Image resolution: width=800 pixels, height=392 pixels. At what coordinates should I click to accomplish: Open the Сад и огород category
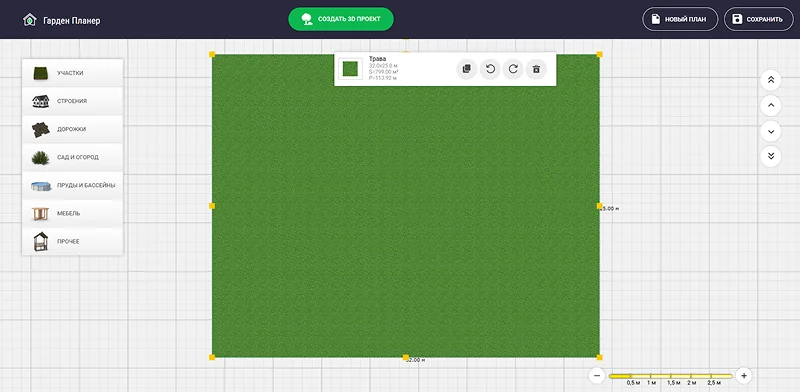tap(72, 157)
